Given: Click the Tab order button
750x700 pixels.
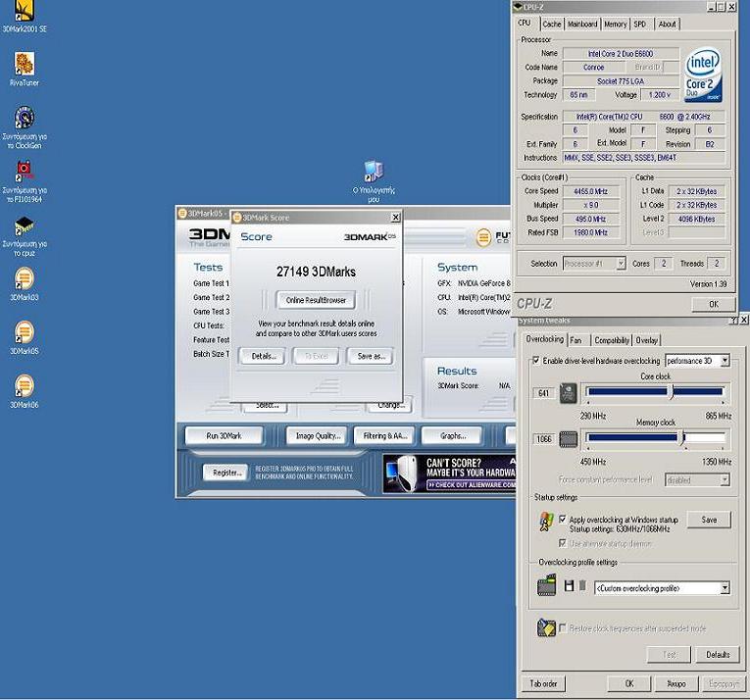Looking at the screenshot, I should (543, 683).
